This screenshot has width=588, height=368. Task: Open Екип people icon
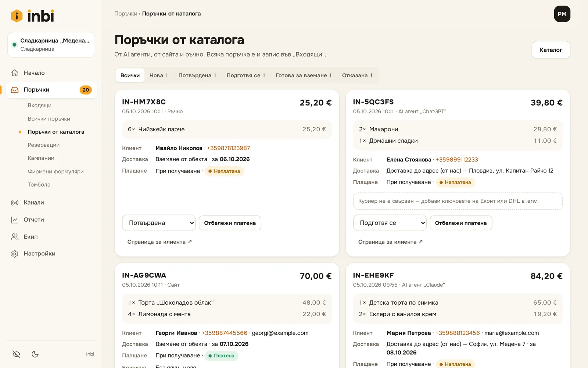tap(15, 237)
